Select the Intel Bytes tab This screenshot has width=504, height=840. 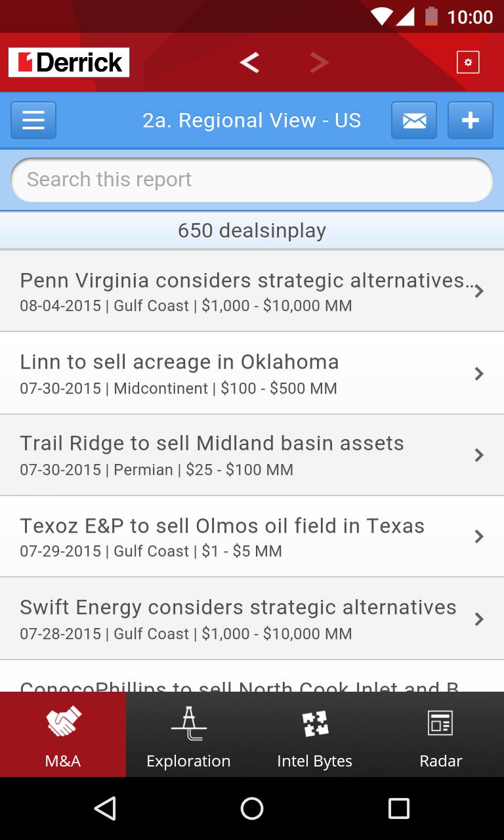tap(315, 735)
